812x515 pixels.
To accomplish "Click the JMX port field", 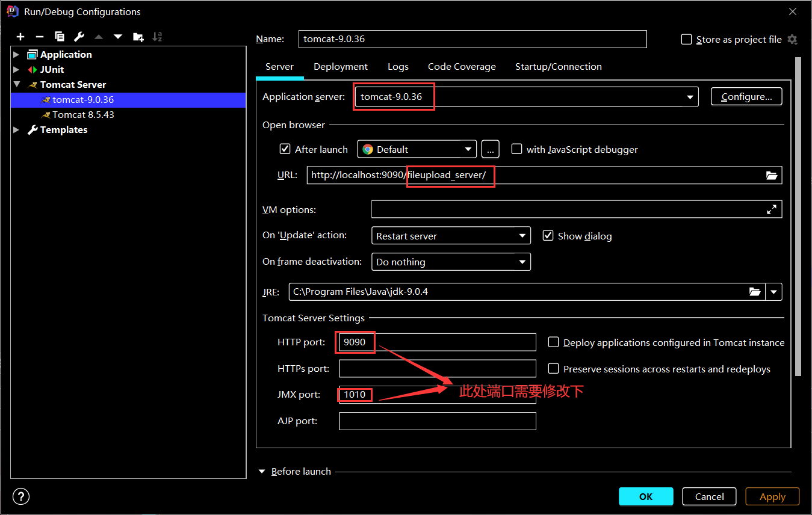I will pyautogui.click(x=438, y=395).
